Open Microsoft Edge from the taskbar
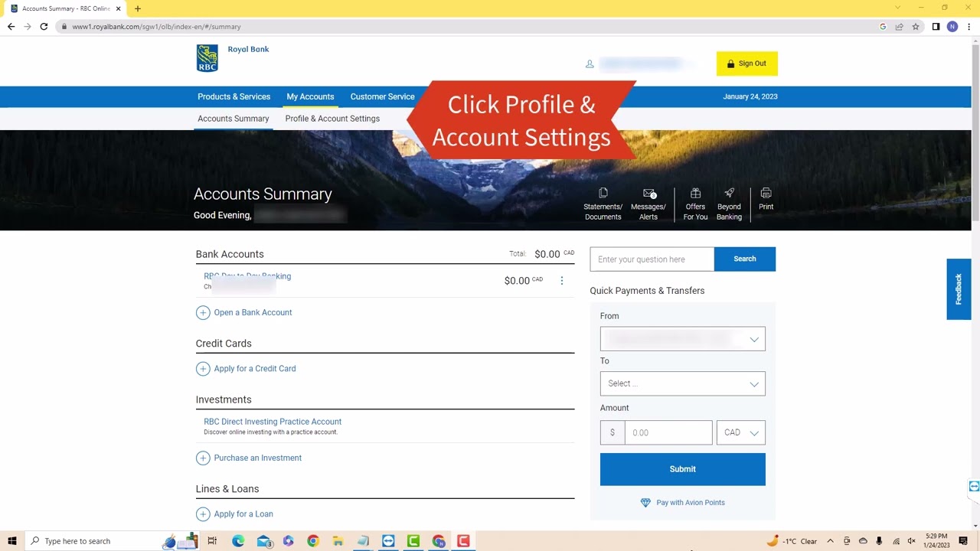980x551 pixels. click(238, 541)
